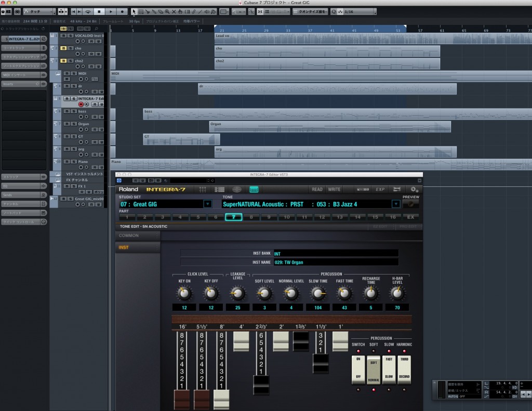Mute the Organ track
The image size is (532, 411).
67,124
